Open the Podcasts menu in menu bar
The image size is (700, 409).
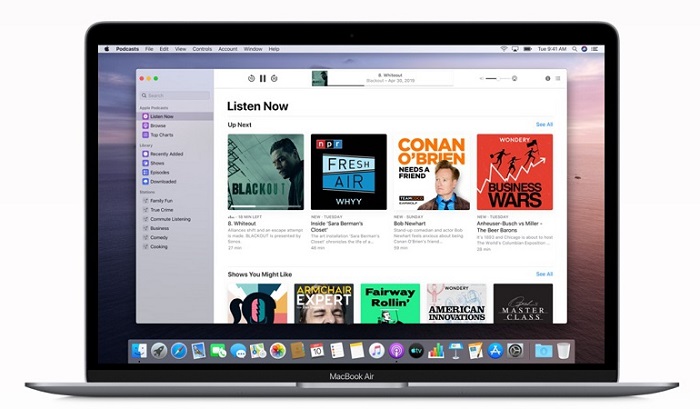coord(127,49)
